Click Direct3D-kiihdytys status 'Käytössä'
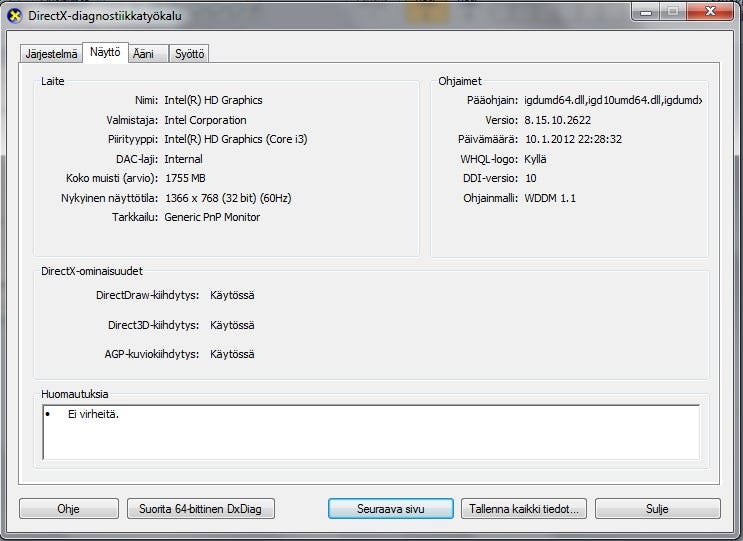Screen dimensions: 743x541 click(232, 325)
